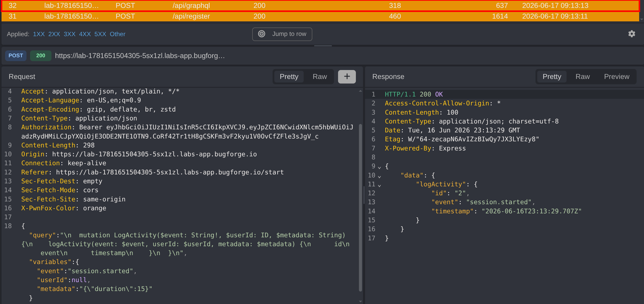Switch request view to Raw
The image size is (644, 304).
tap(320, 77)
